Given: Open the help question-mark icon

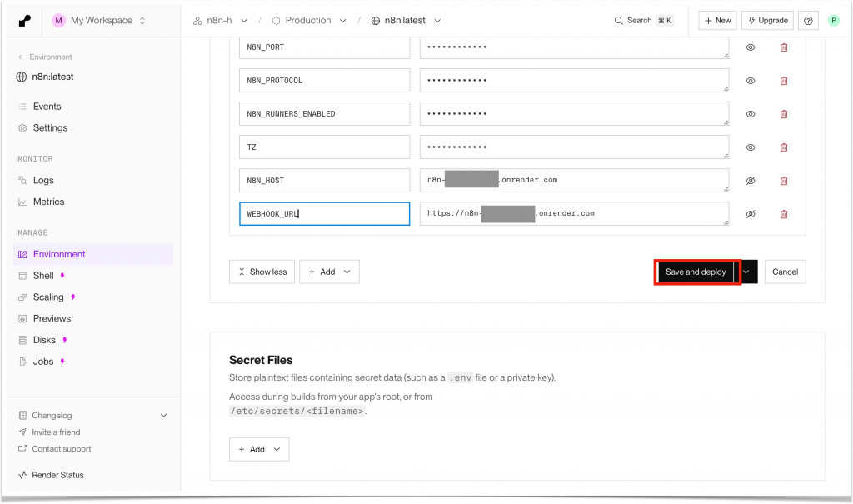Looking at the screenshot, I should [x=808, y=21].
